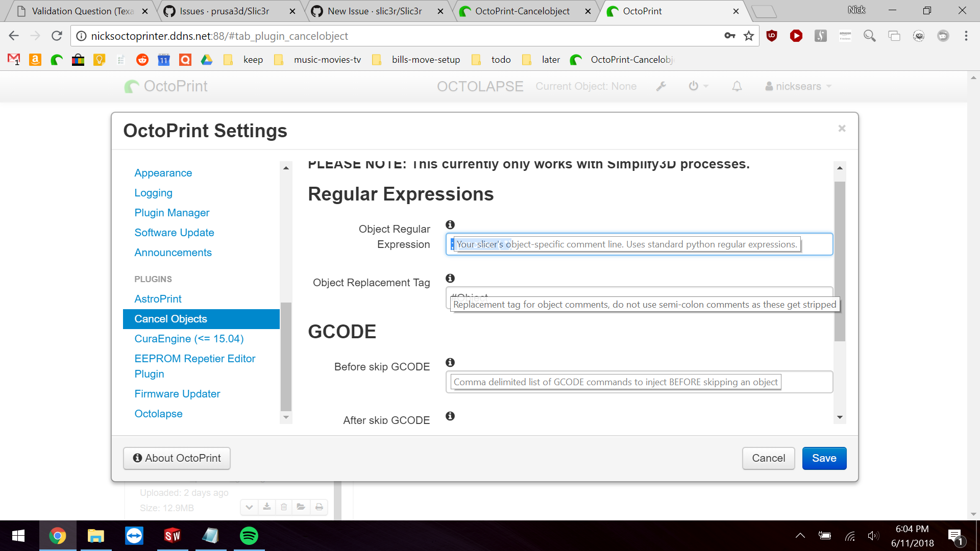Screen dimensions: 980x551
Task: Click the About OctoPrint button
Action: point(177,458)
